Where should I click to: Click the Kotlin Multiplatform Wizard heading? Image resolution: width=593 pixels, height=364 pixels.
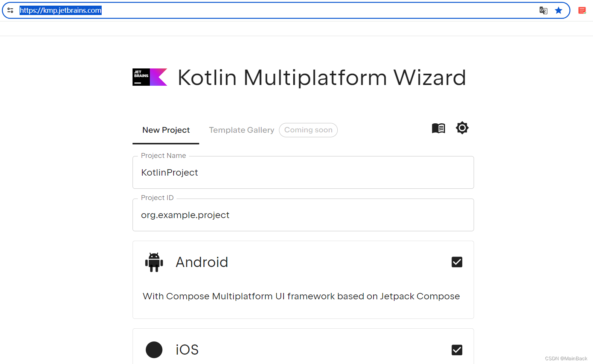[322, 78]
